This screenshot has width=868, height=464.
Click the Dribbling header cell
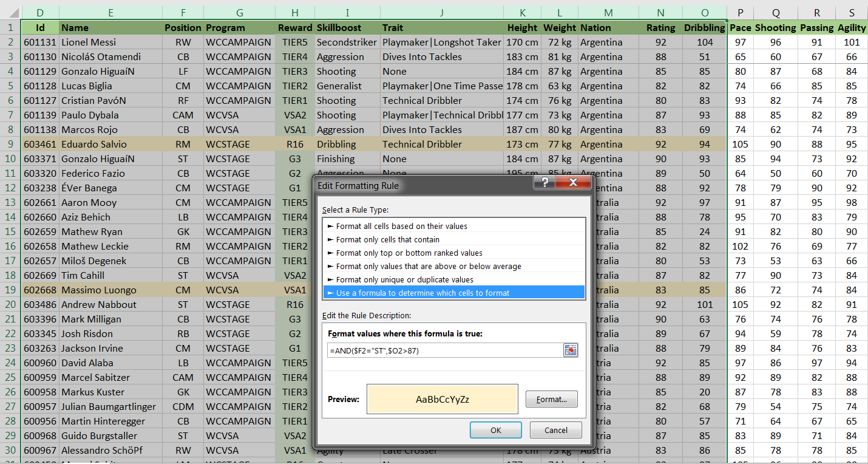coord(704,27)
